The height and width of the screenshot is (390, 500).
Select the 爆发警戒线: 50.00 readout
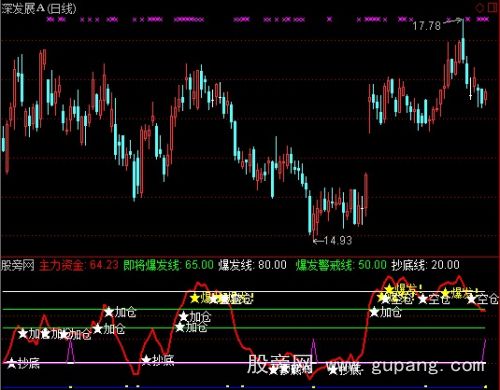pos(341,265)
